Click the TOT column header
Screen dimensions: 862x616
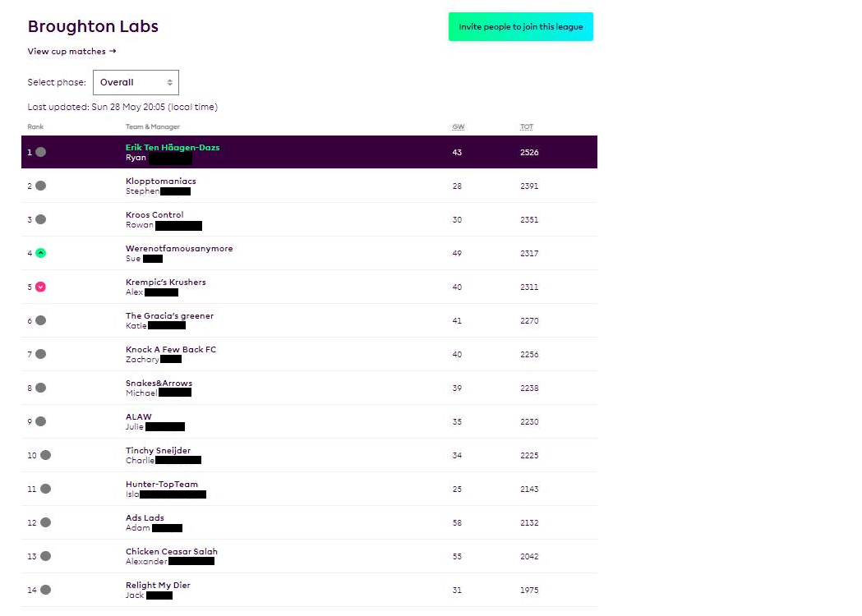[x=527, y=126]
